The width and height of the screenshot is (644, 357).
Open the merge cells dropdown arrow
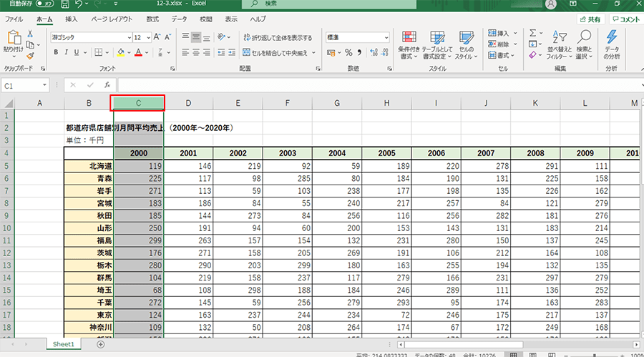coord(314,53)
